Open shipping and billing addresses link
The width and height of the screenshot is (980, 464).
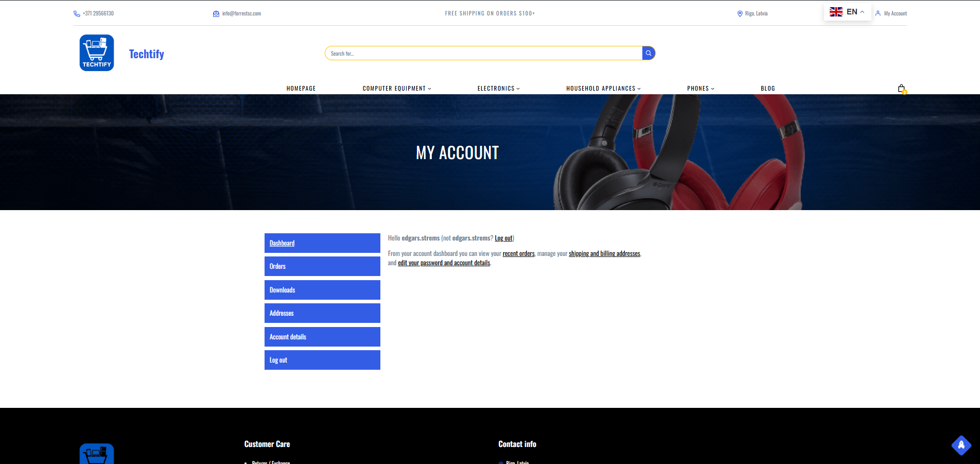pos(604,253)
